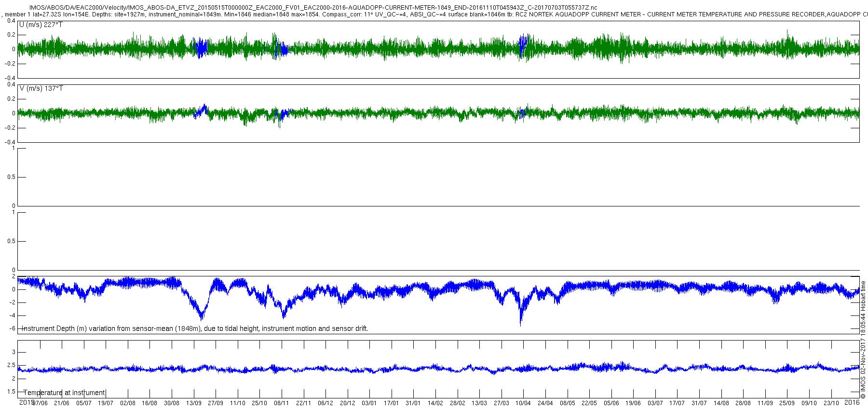
Task: Click the -0.4 tick on U velocity axis
Action: coord(10,78)
